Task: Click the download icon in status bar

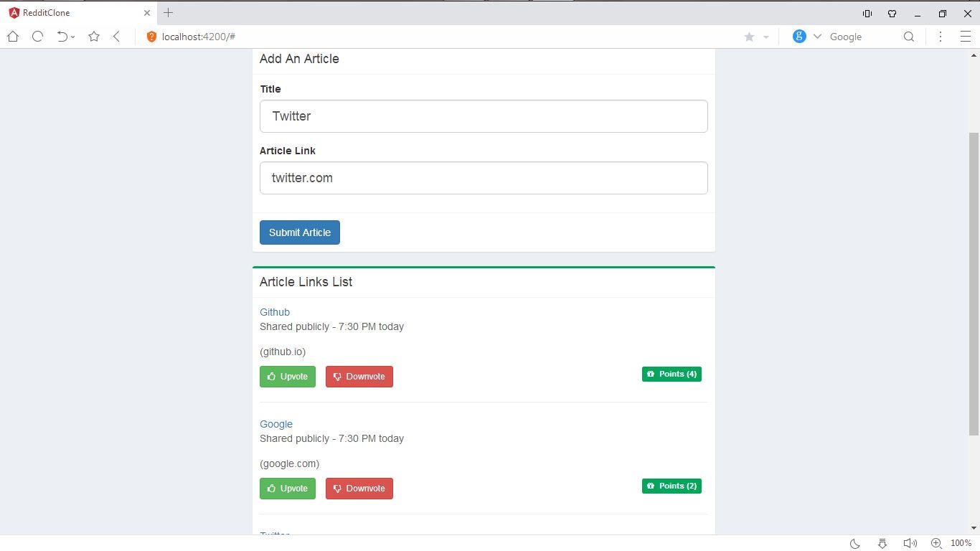Action: (882, 543)
